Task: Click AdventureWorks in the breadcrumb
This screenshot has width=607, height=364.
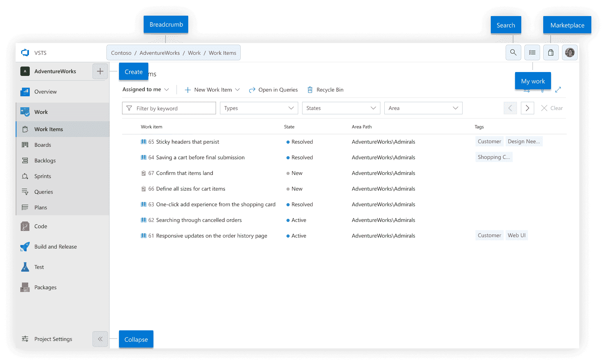Action: pyautogui.click(x=160, y=53)
